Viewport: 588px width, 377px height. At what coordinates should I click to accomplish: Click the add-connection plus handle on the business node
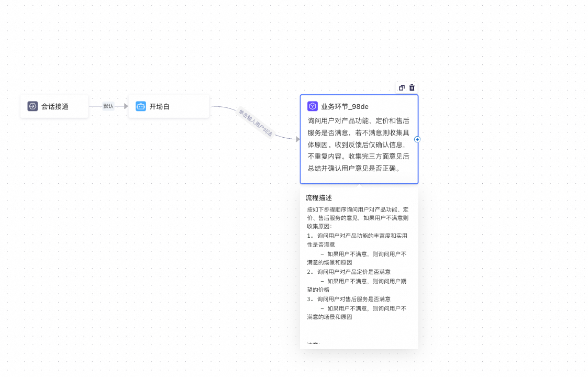point(417,140)
